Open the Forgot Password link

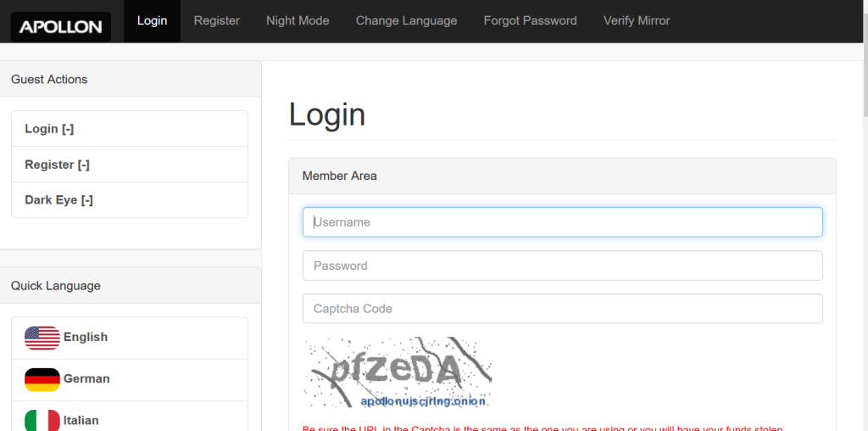(531, 21)
